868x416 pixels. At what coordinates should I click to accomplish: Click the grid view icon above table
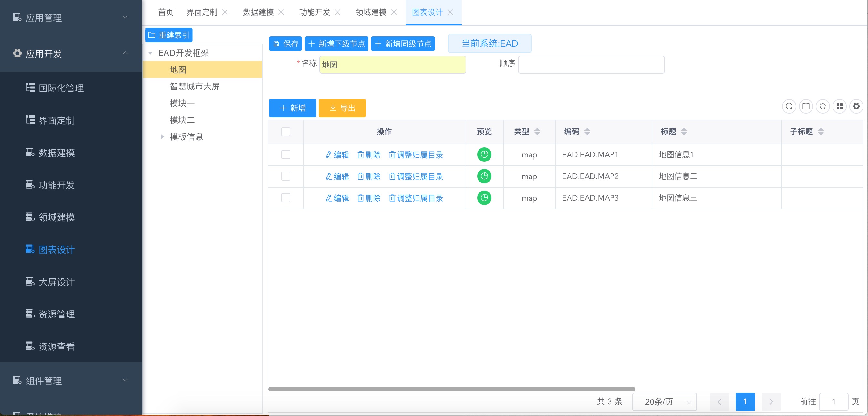839,107
